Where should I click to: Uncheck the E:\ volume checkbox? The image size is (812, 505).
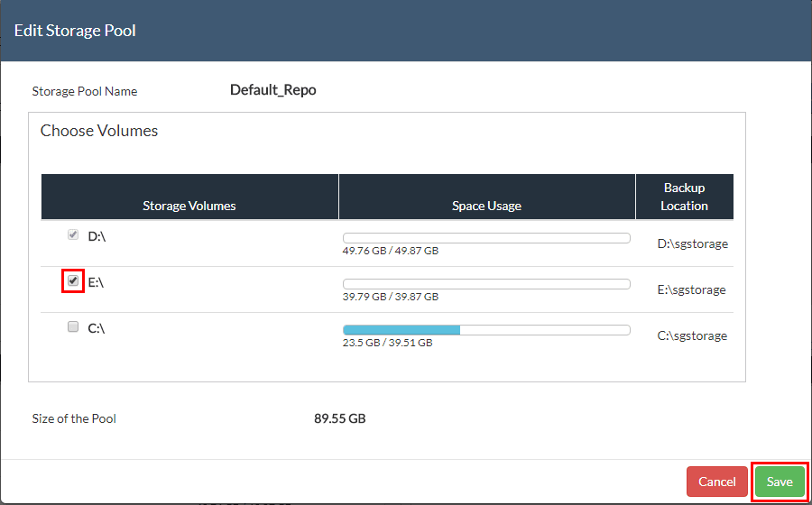[73, 280]
